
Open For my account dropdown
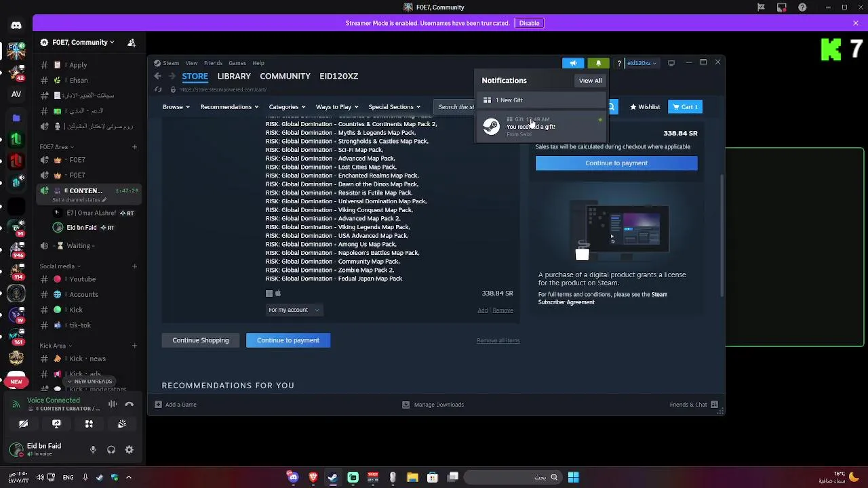[x=294, y=310]
